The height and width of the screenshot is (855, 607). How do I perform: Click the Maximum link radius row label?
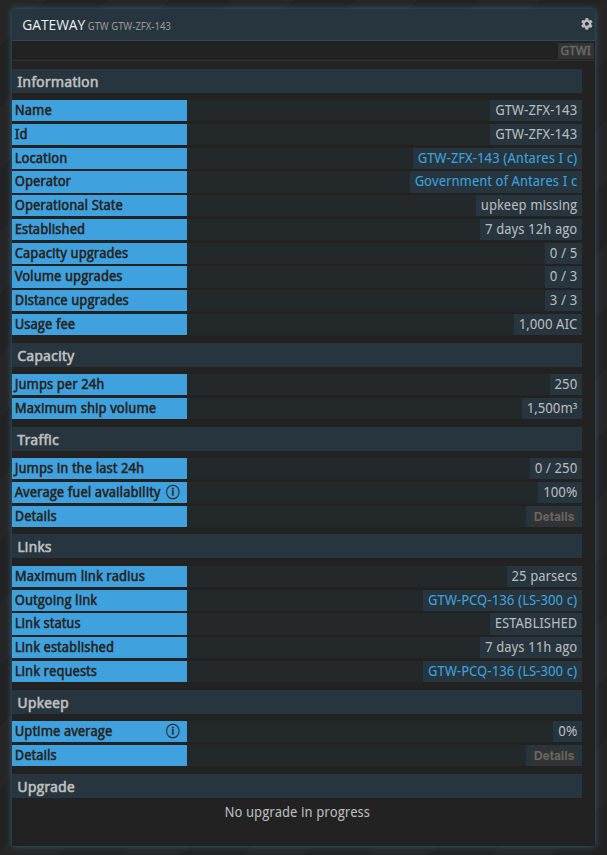pyautogui.click(x=98, y=576)
